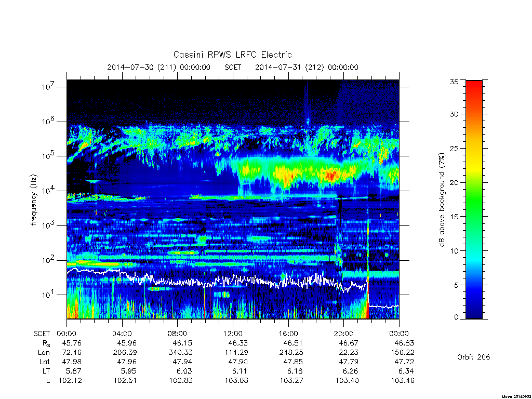
Task: Click the 35 value on the color scale
Action: click(454, 82)
